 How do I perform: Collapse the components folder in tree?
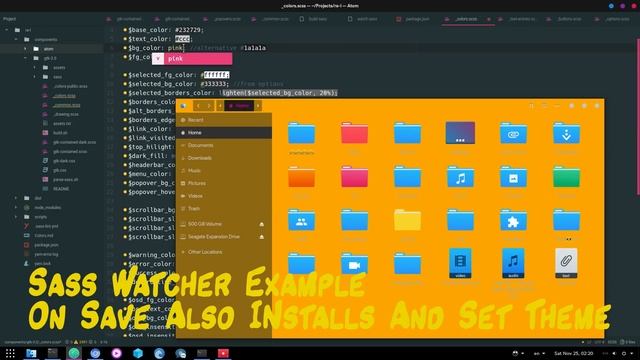[x=16, y=39]
